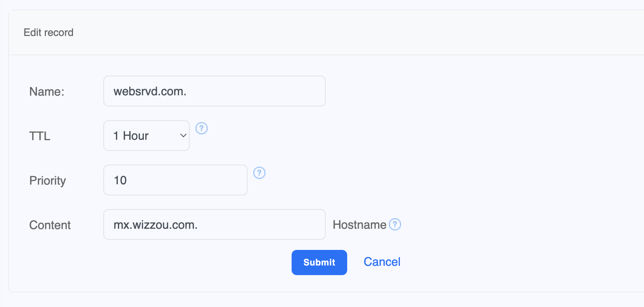Click the 'Priority' label text
Viewport: 644px width, 307px height.
pos(47,181)
